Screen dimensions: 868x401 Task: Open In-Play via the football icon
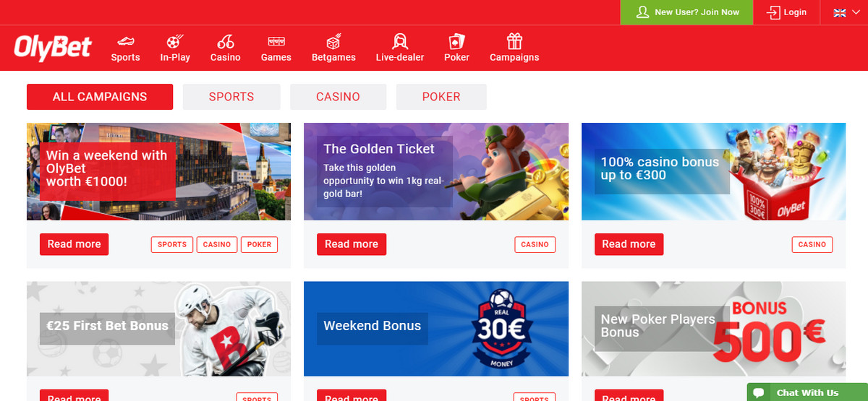click(x=175, y=41)
